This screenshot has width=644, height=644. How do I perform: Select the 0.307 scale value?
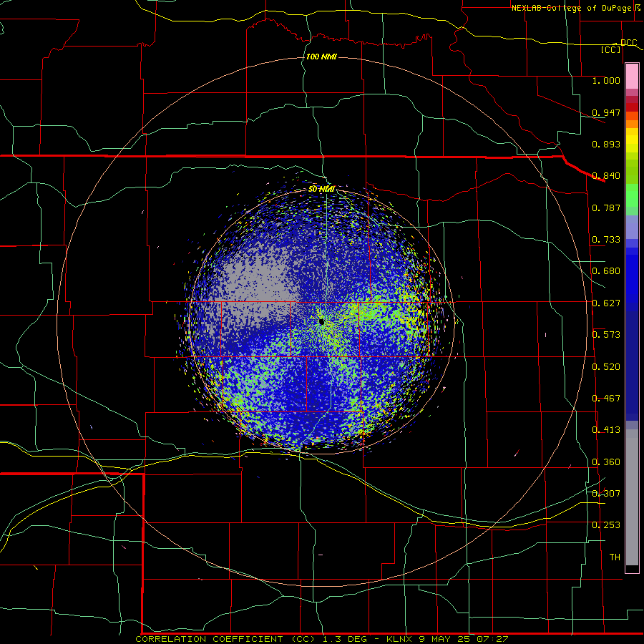606,494
